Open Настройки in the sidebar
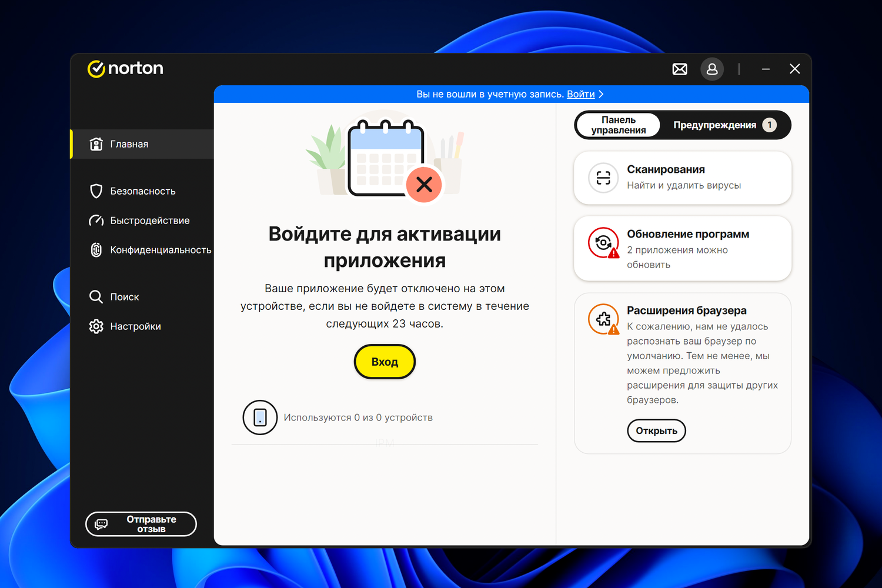The image size is (882, 588). pos(142,326)
